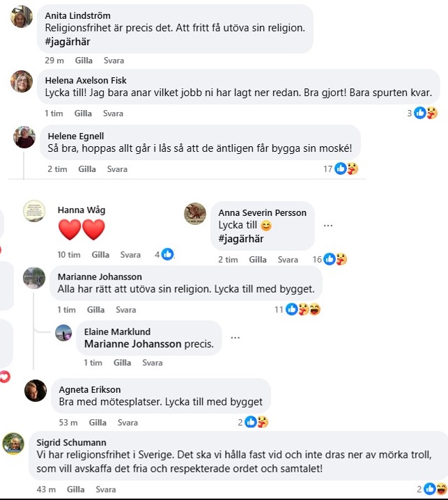Open Sigrid Schumann's profile picture
Image resolution: width=448 pixels, height=500 pixels.
(13, 444)
